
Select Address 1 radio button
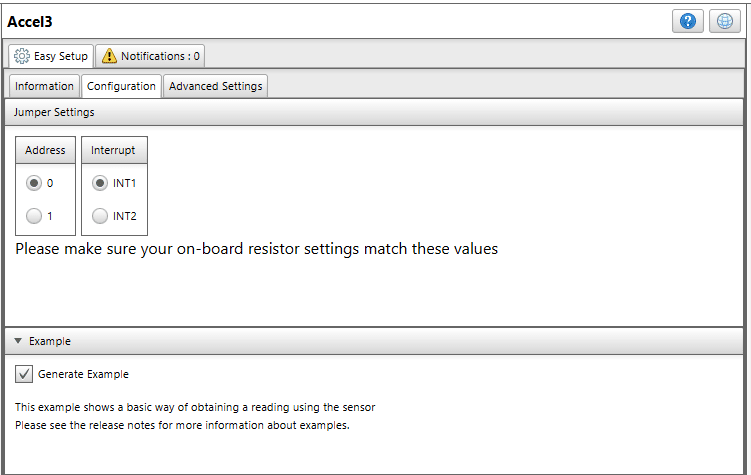click(x=35, y=215)
